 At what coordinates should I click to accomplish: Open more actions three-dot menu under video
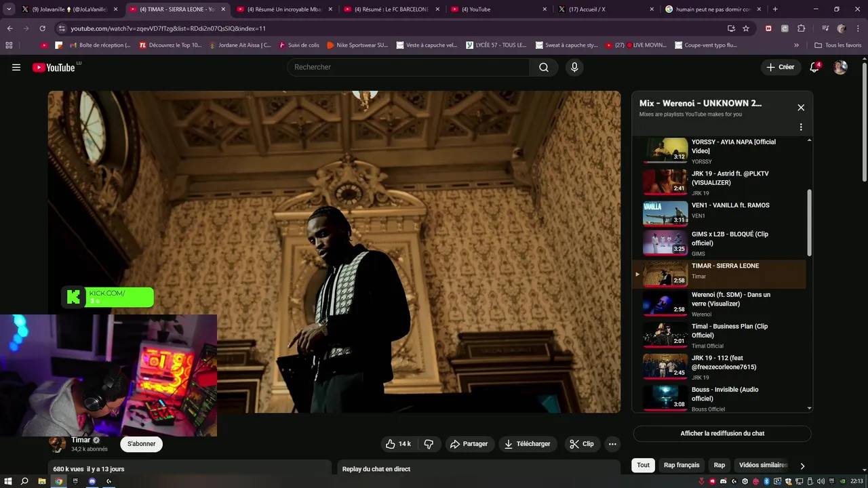pos(612,444)
